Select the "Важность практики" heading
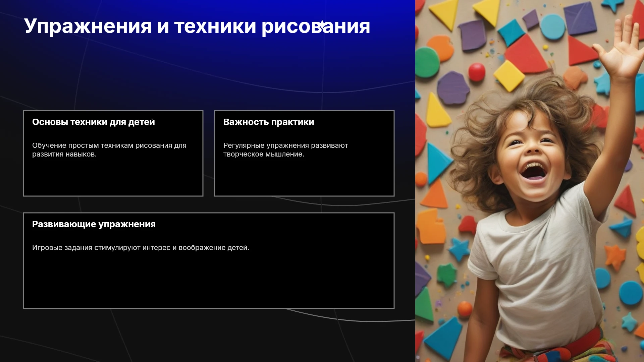644x362 pixels. pos(269,122)
